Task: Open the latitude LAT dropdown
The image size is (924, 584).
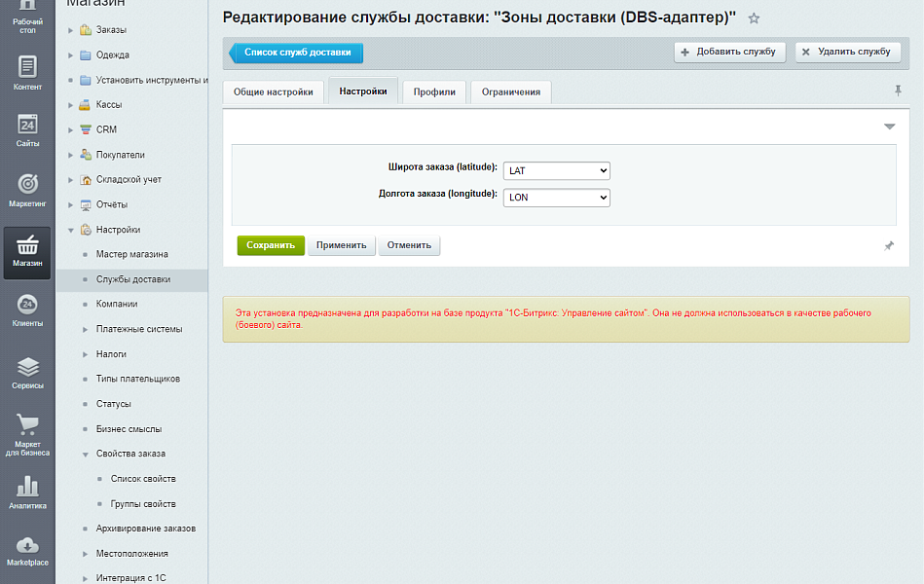Action: pos(556,169)
